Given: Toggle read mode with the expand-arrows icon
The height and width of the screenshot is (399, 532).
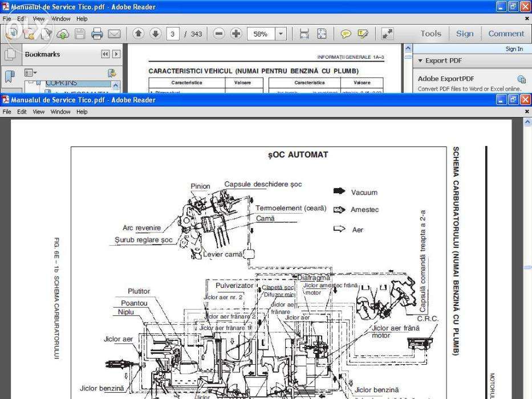Looking at the screenshot, I should click(x=387, y=34).
